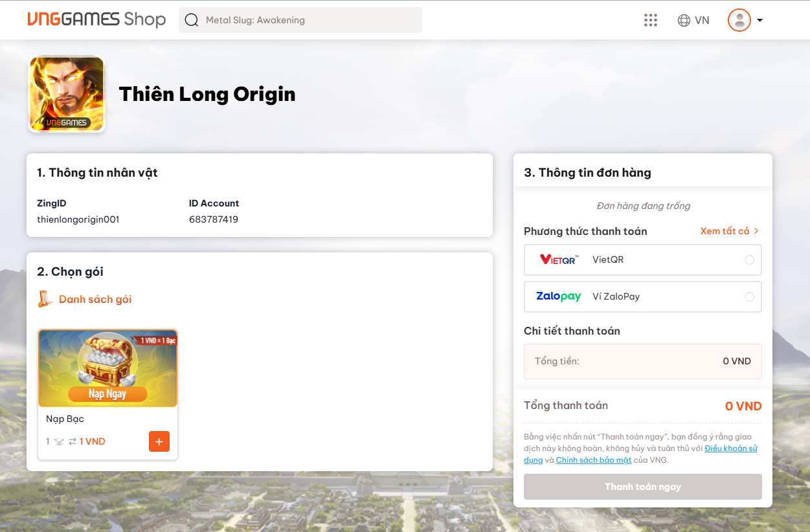Image resolution: width=810 pixels, height=532 pixels.
Task: Click the Thiên Long Origin game icon
Action: click(x=67, y=94)
